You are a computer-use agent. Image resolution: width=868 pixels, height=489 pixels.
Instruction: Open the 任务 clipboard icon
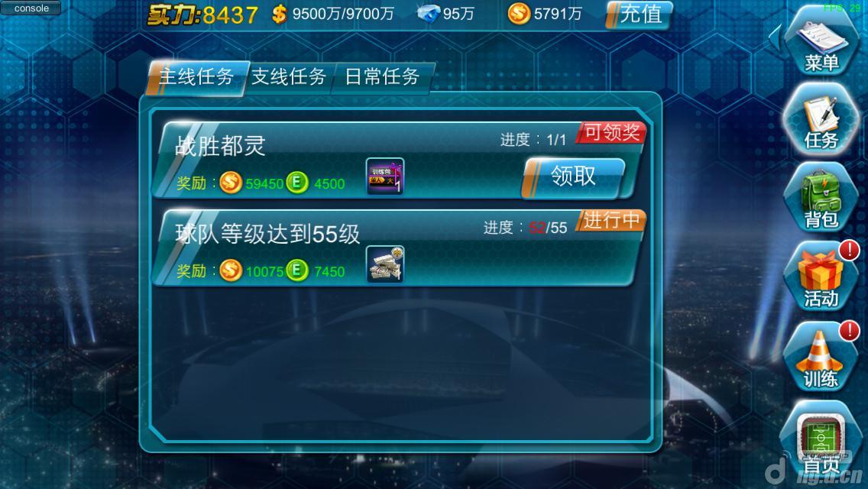(x=822, y=119)
